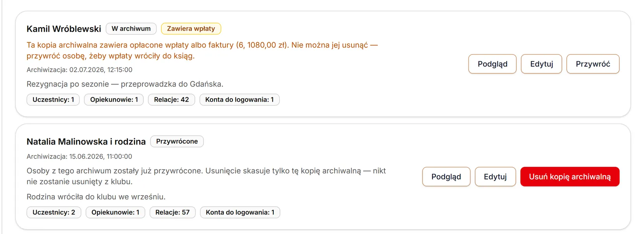Screen dimensions: 644x234
Task: Click the Natalia Malinowska i rodzina heading
Action: [86, 142]
